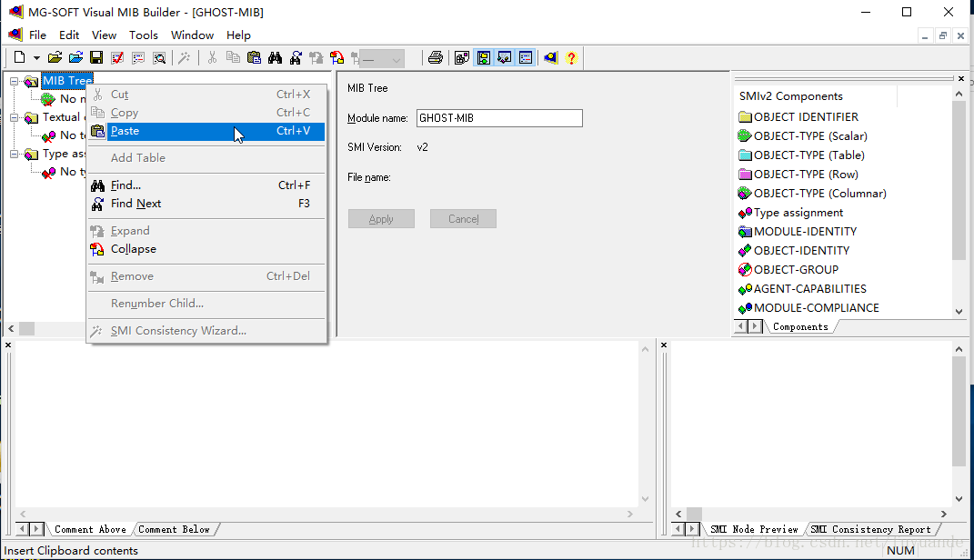Switch to the Comment Above tab
The width and height of the screenshot is (974, 560).
(x=90, y=530)
